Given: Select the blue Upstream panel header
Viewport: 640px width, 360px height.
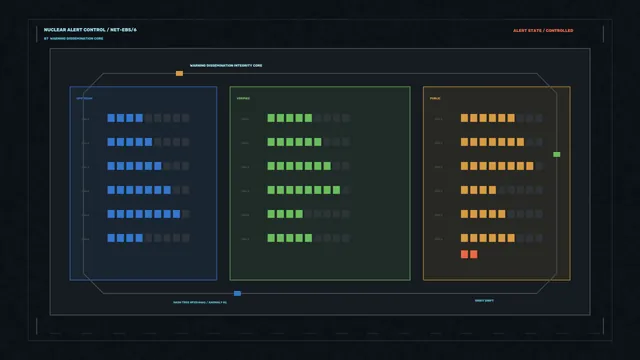Looking at the screenshot, I should (x=84, y=98).
